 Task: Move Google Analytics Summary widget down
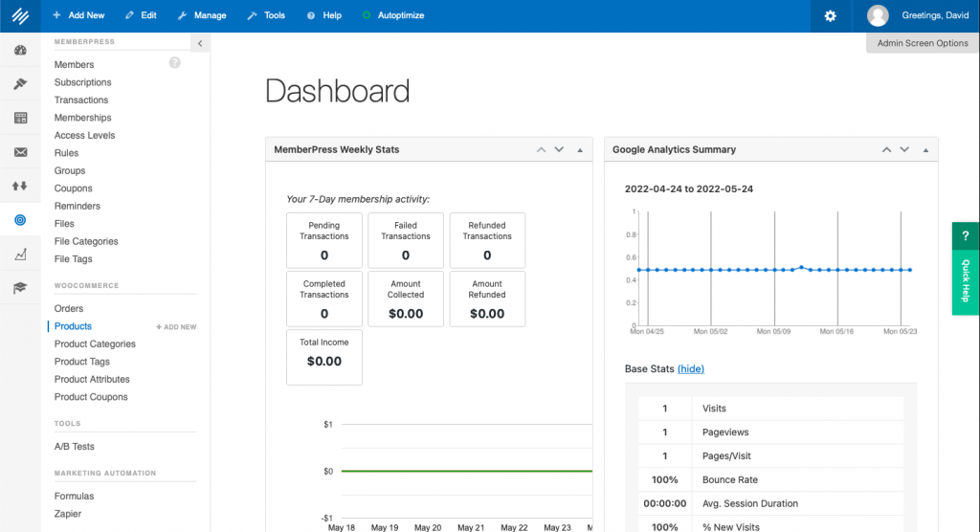[x=902, y=149]
